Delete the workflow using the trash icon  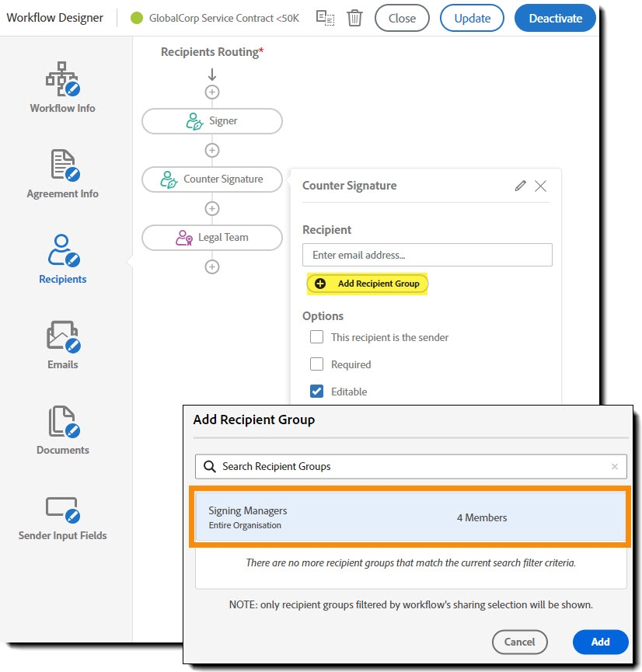(354, 17)
